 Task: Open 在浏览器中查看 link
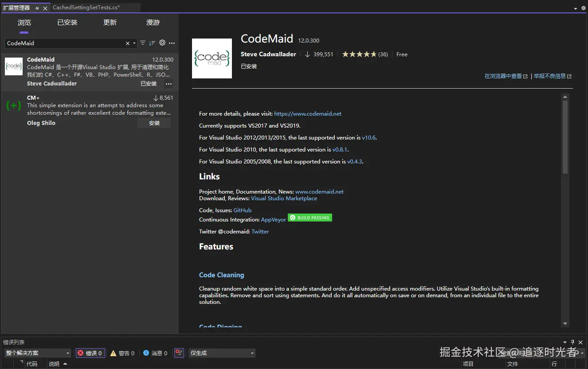pyautogui.click(x=506, y=76)
